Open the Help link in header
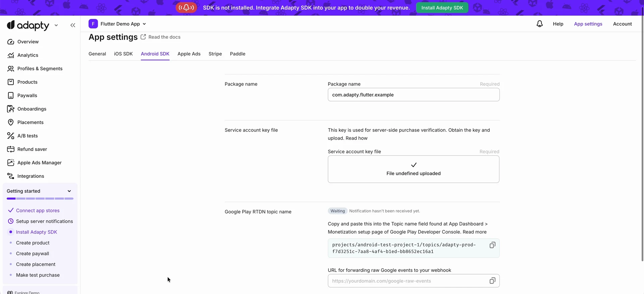 (558, 24)
